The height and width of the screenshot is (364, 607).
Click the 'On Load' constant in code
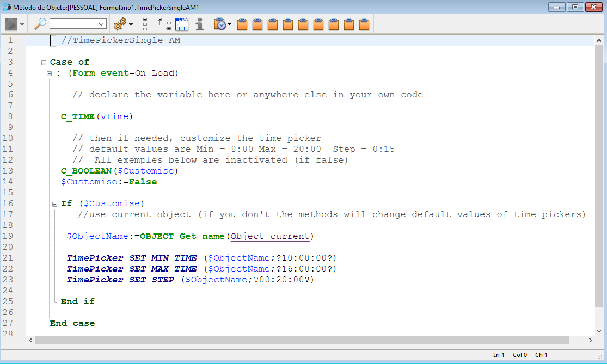coord(155,73)
